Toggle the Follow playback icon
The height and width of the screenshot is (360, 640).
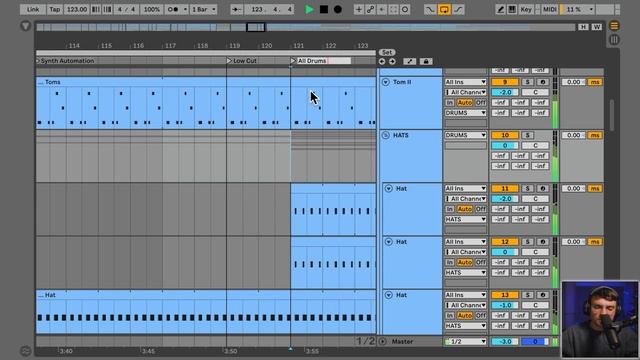tap(237, 9)
